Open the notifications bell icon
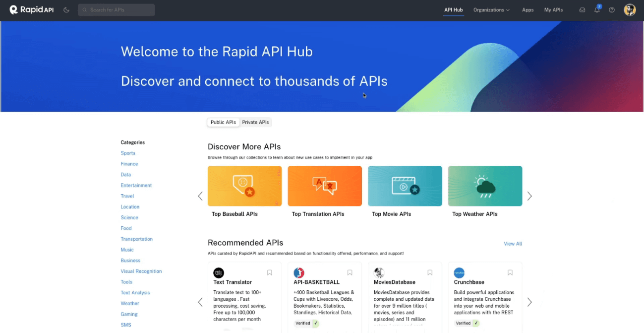This screenshot has width=644, height=333. click(597, 10)
